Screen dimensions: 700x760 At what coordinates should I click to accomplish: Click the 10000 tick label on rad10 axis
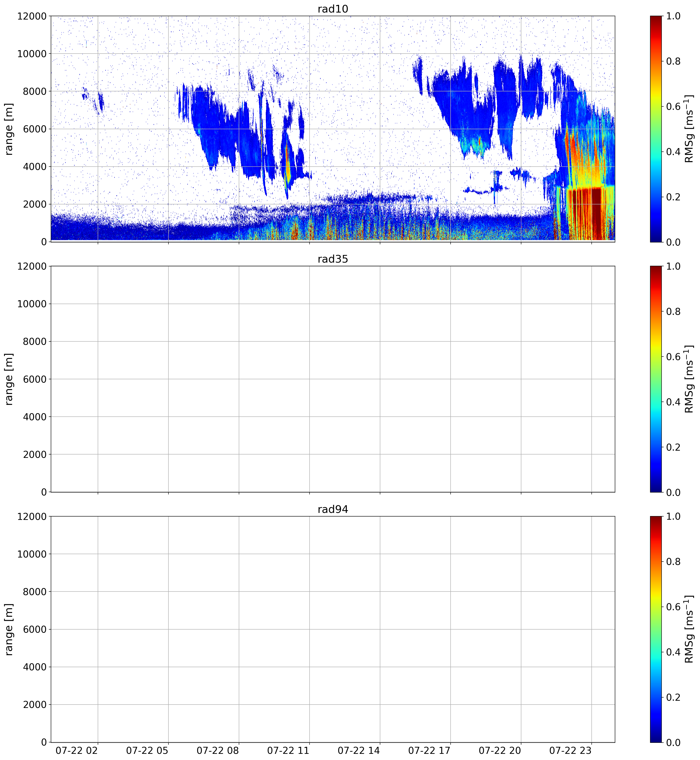[32, 54]
